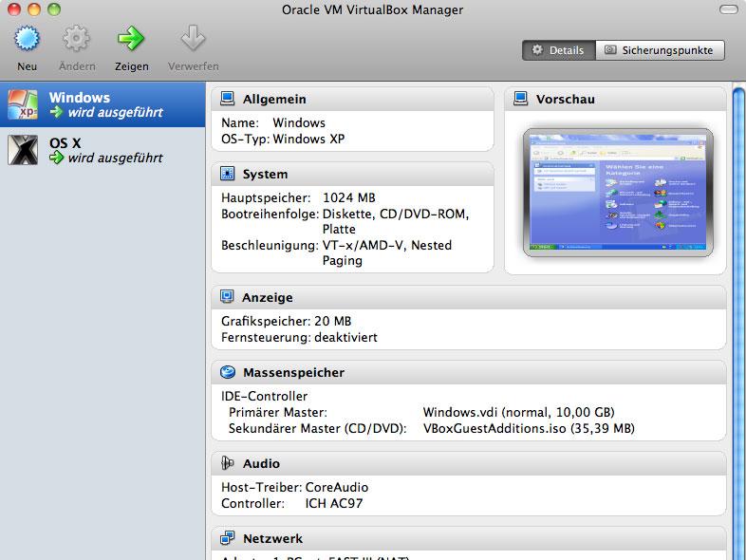Viewport: 746px width, 560px height.
Task: Select the Windows XP virtual machine
Action: 103,104
